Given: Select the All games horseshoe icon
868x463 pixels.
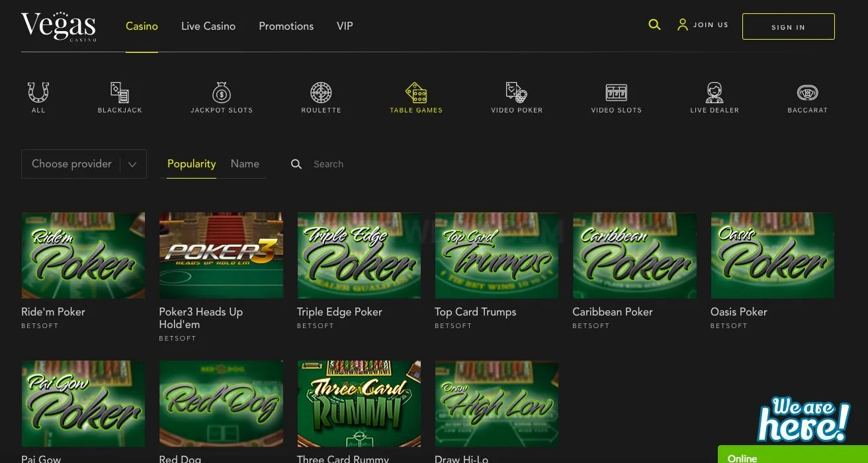Looking at the screenshot, I should coord(38,92).
